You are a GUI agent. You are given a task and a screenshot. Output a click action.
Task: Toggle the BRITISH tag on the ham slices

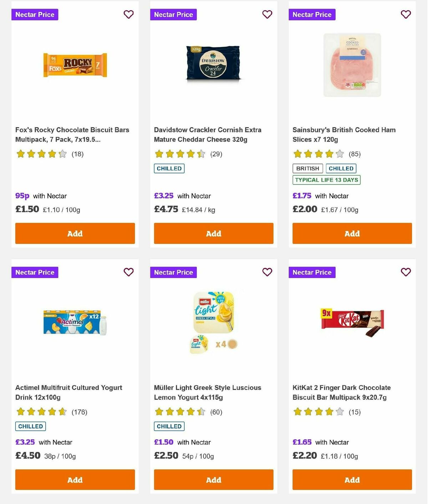coord(307,168)
